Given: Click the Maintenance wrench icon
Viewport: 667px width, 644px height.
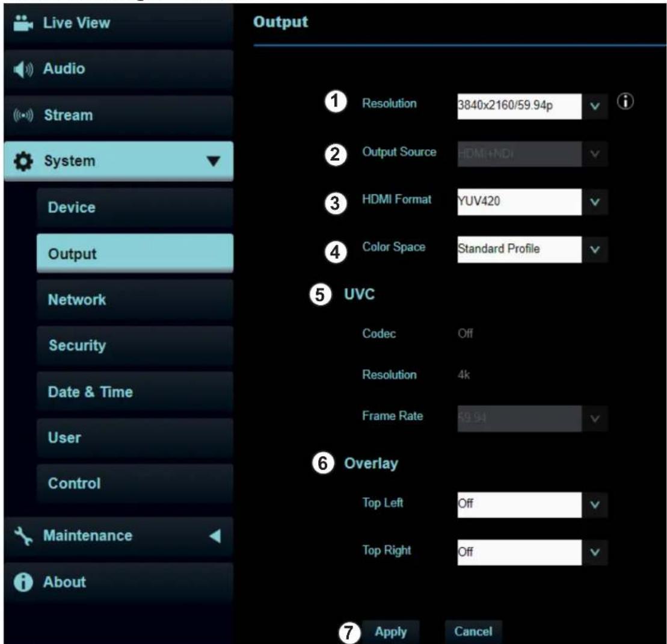Looking at the screenshot, I should click(23, 536).
